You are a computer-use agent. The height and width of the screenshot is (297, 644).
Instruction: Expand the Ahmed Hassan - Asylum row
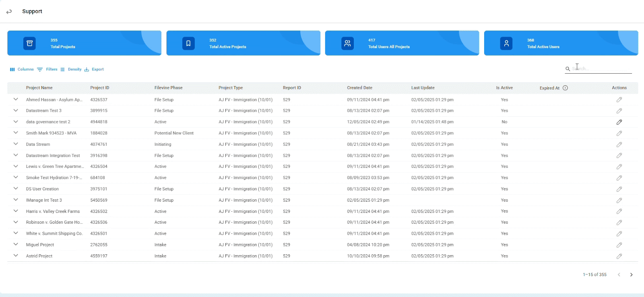coord(16,99)
